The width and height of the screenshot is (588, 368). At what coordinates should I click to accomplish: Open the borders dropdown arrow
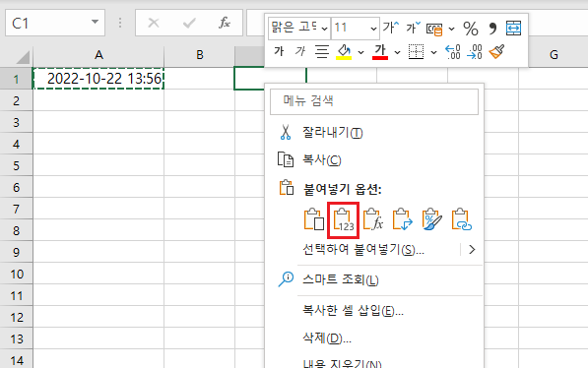tap(434, 52)
